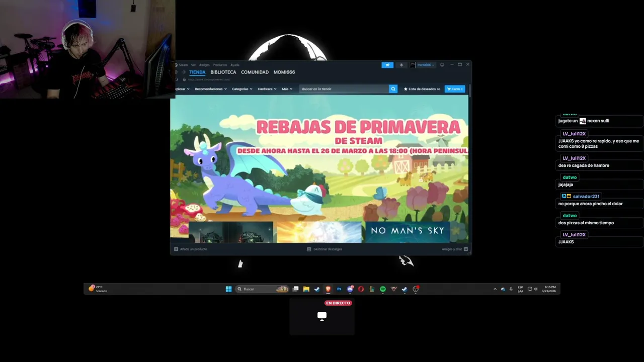Image resolution: width=644 pixels, height=362 pixels.
Task: Show hidden system tray icons
Action: click(495, 289)
